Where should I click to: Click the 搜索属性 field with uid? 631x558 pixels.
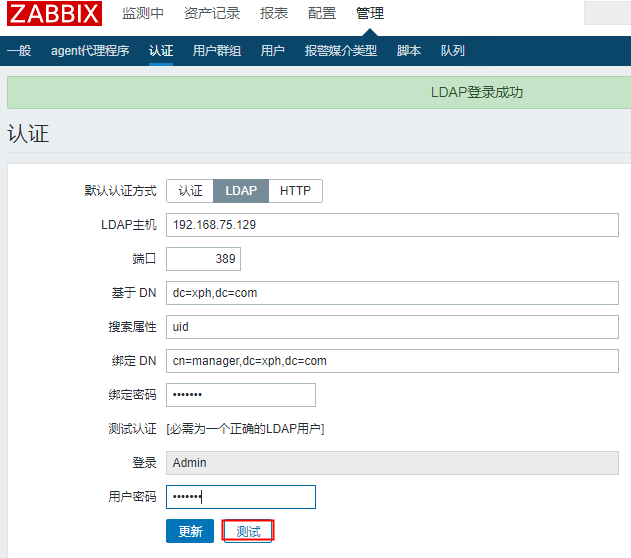click(392, 327)
